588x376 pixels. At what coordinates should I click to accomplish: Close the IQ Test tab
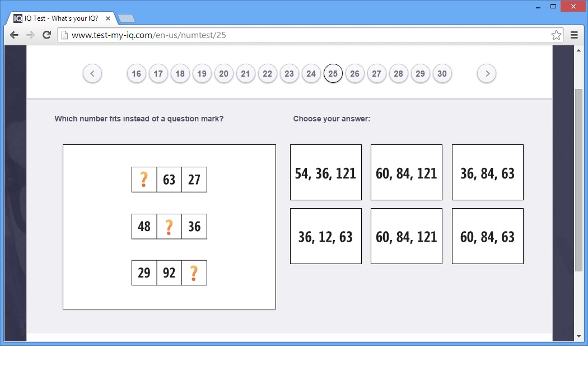pyautogui.click(x=108, y=18)
